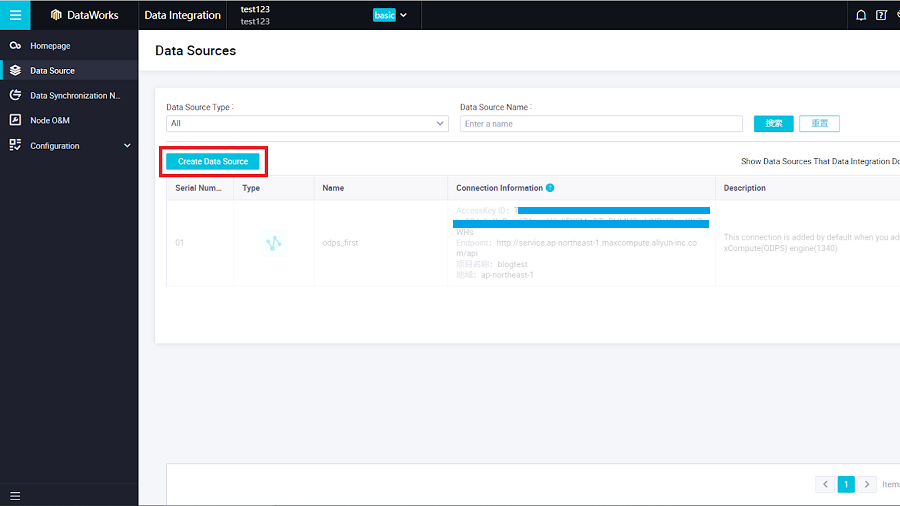This screenshot has width=900, height=506.
Task: Open the notifications bell icon
Action: tap(861, 15)
